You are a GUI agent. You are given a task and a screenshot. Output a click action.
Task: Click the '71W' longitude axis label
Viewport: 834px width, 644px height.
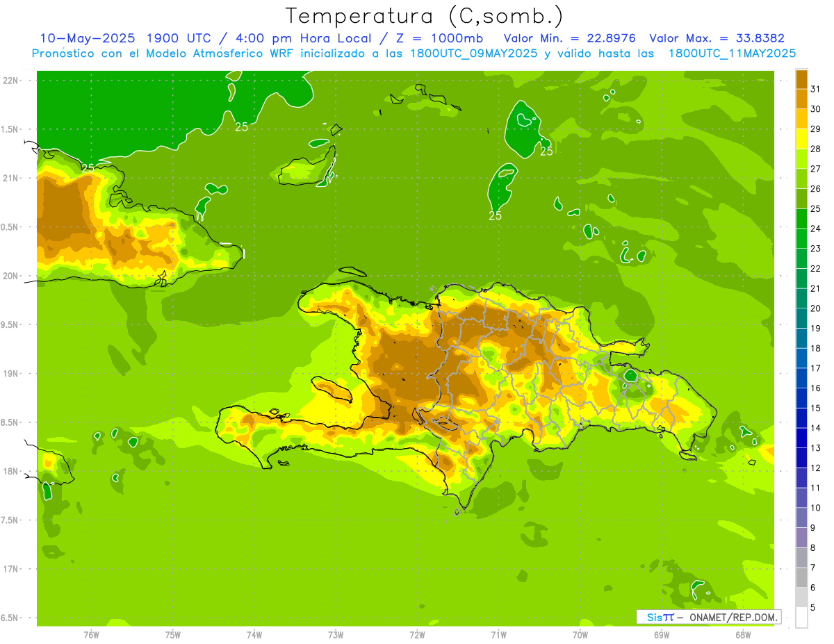coord(498,634)
